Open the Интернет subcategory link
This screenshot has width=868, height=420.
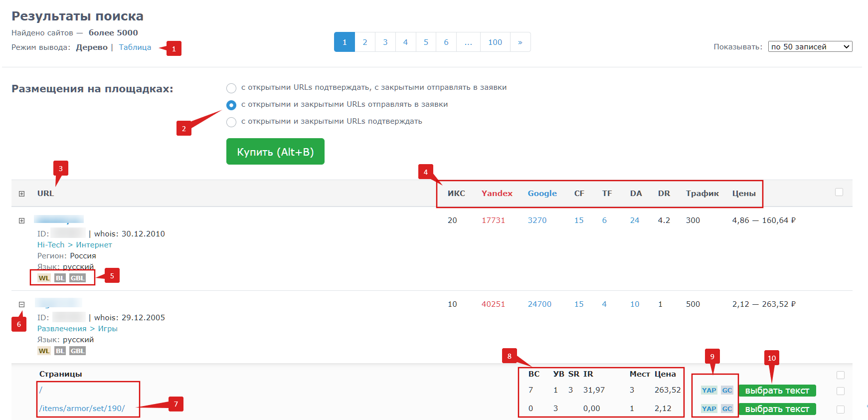94,245
